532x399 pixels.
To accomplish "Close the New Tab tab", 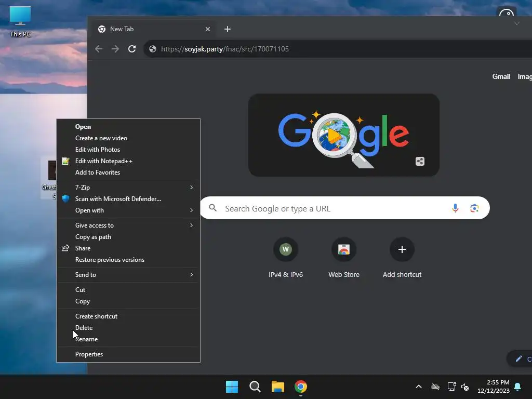I will [208, 29].
